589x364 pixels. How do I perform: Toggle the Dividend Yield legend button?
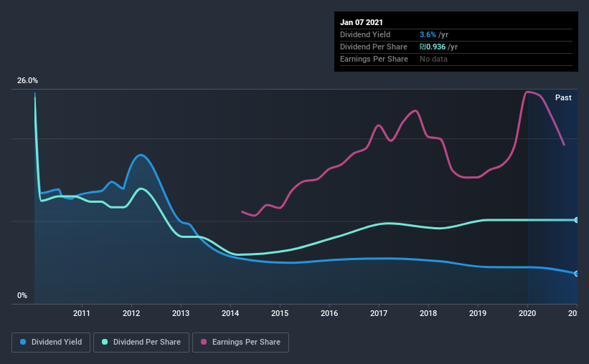click(51, 343)
